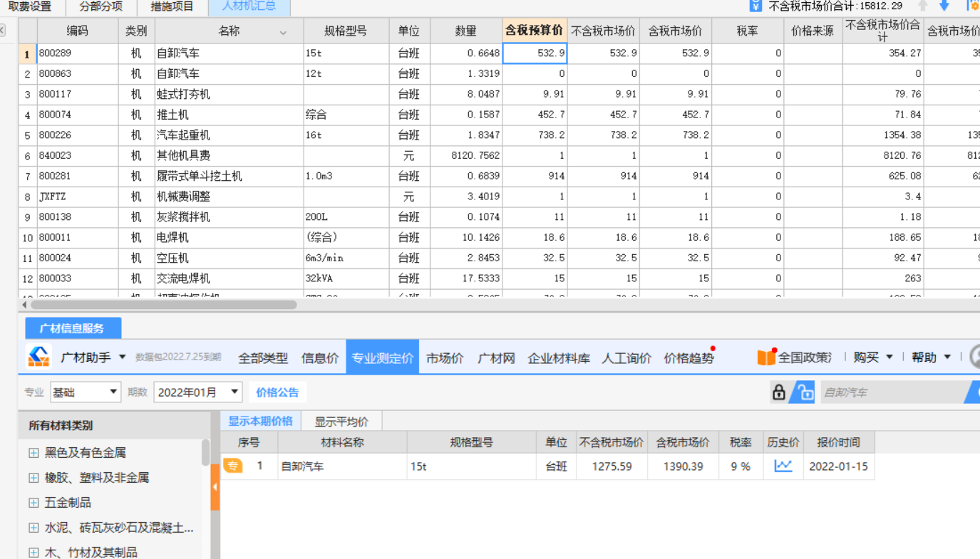
Task: Select the 显示本期价格 tab
Action: 260,421
